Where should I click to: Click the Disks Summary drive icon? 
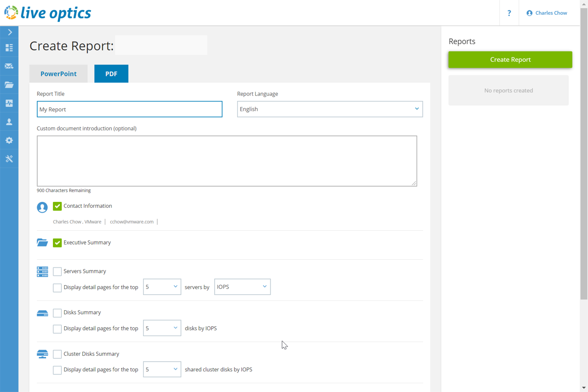pos(42,313)
